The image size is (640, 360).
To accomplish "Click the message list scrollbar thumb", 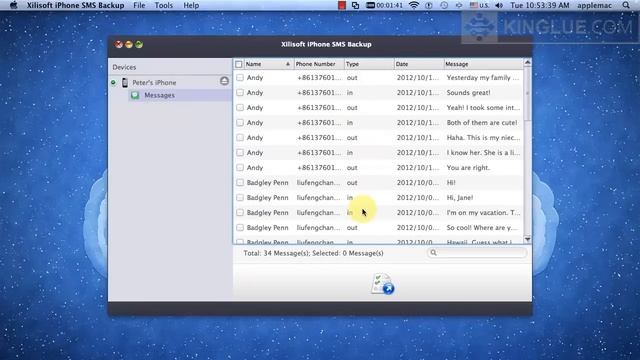I will pyautogui.click(x=527, y=94).
